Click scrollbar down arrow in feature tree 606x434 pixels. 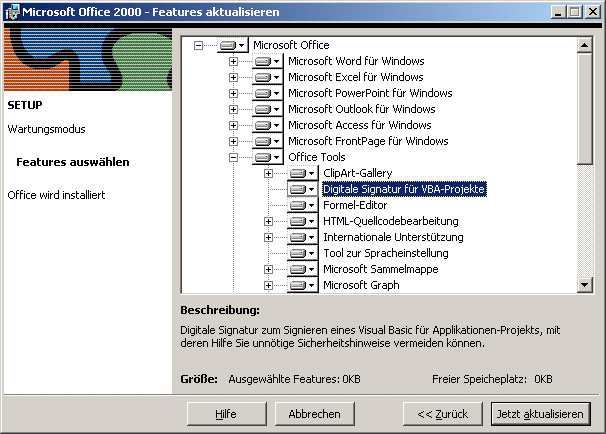[585, 285]
